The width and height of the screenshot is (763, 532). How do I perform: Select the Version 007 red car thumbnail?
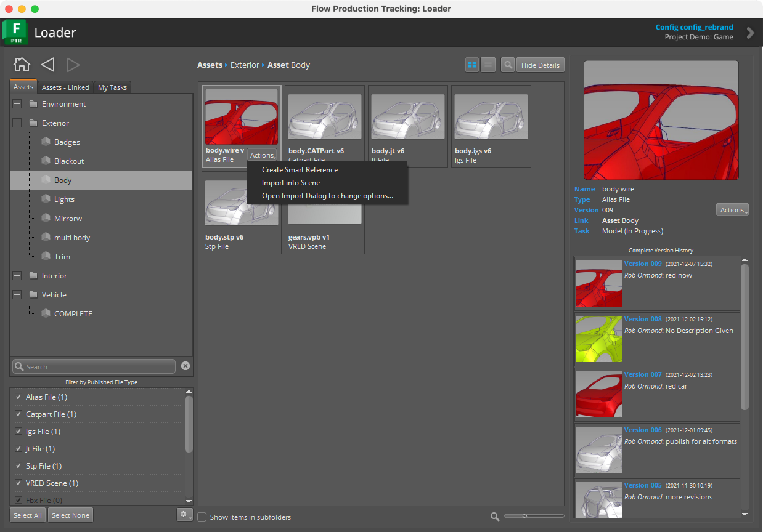(598, 394)
